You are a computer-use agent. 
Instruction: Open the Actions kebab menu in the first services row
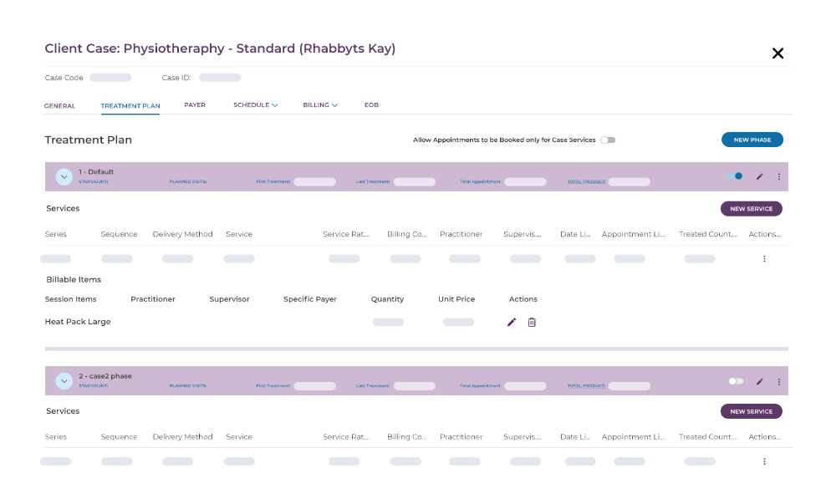[x=763, y=259]
